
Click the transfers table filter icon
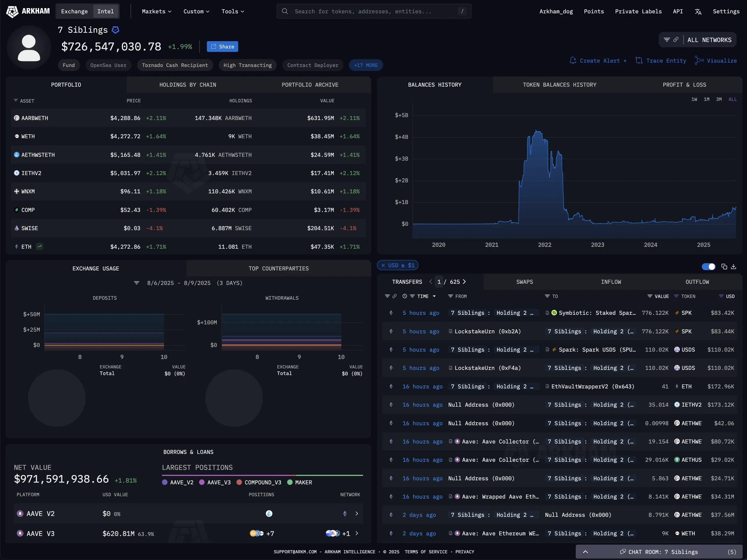click(387, 296)
